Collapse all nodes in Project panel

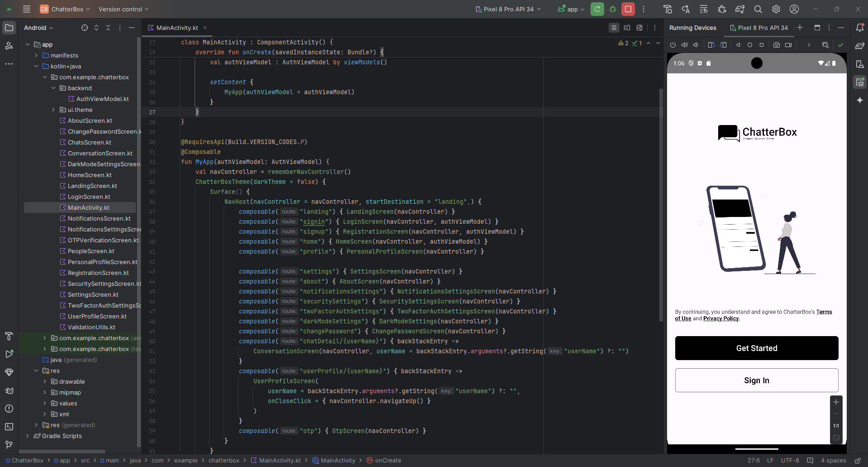[x=108, y=28]
